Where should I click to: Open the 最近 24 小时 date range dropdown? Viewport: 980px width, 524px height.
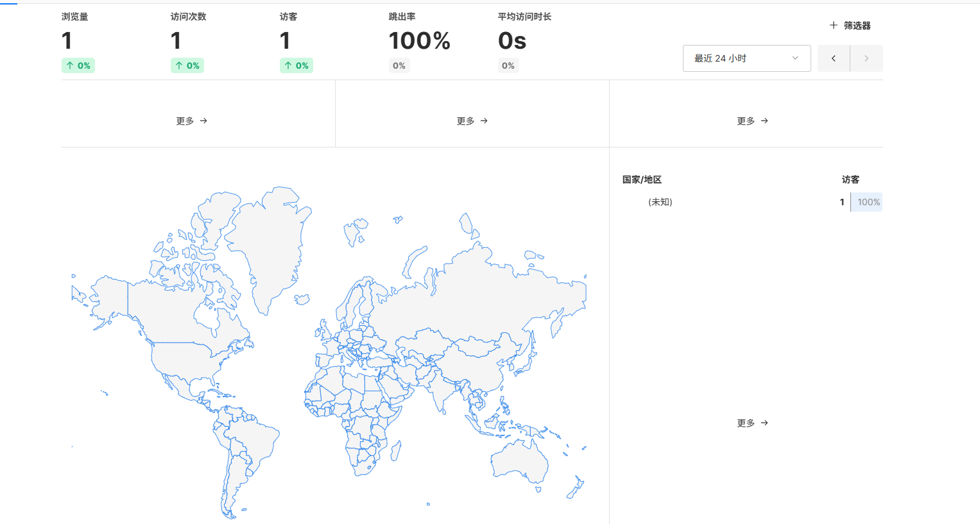747,58
